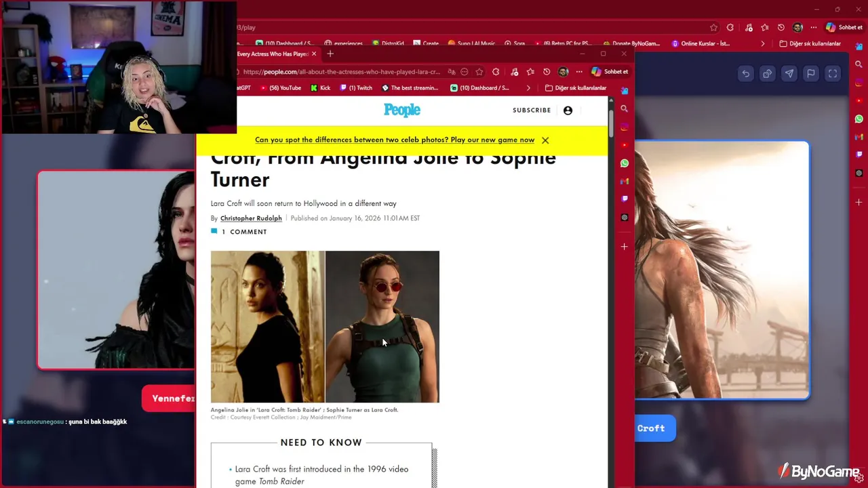Open the 'Suno | AI Music' bookmark
868x488 pixels.
click(x=473, y=44)
